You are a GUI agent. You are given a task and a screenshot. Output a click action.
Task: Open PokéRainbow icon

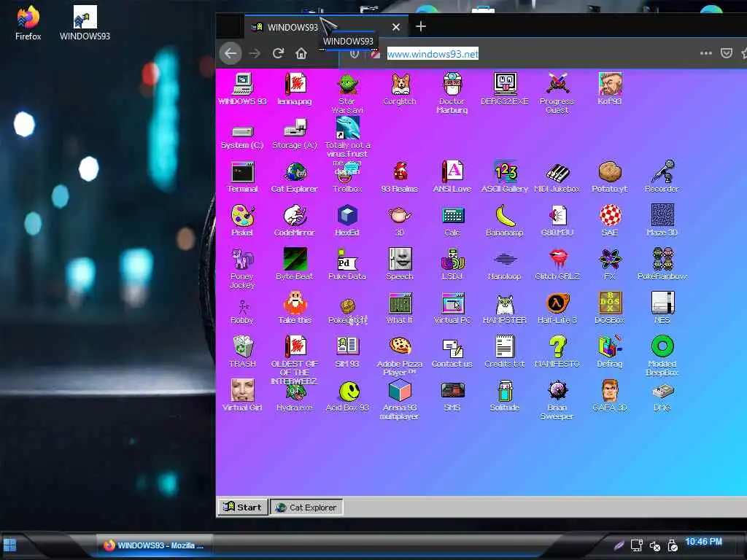coord(662,259)
